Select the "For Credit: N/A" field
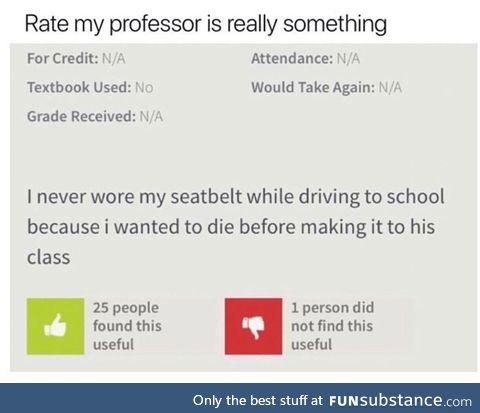 (76, 59)
